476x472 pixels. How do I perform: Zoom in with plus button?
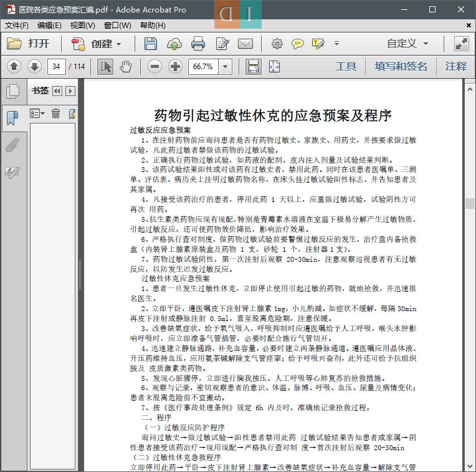click(175, 67)
